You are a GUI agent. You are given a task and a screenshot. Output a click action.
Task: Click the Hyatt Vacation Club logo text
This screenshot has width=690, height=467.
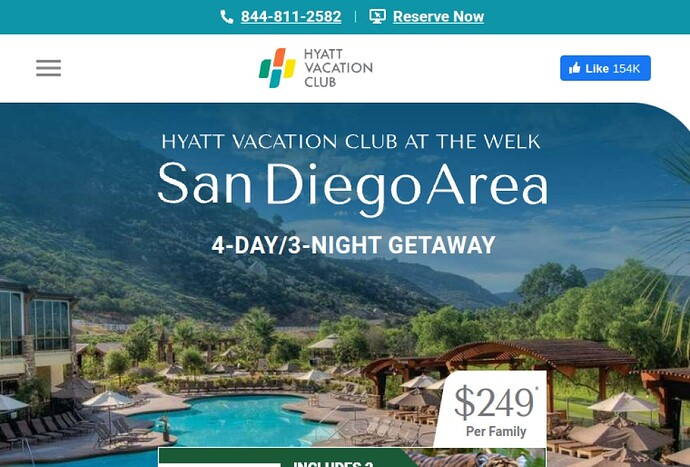click(x=338, y=68)
